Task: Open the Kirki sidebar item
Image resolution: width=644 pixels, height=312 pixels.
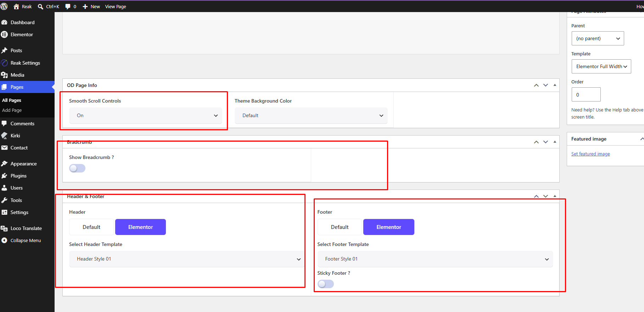Action: 15,136
